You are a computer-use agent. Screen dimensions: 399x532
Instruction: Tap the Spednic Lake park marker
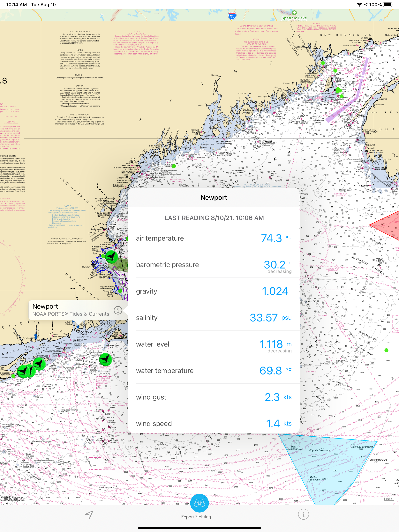coord(294,13)
